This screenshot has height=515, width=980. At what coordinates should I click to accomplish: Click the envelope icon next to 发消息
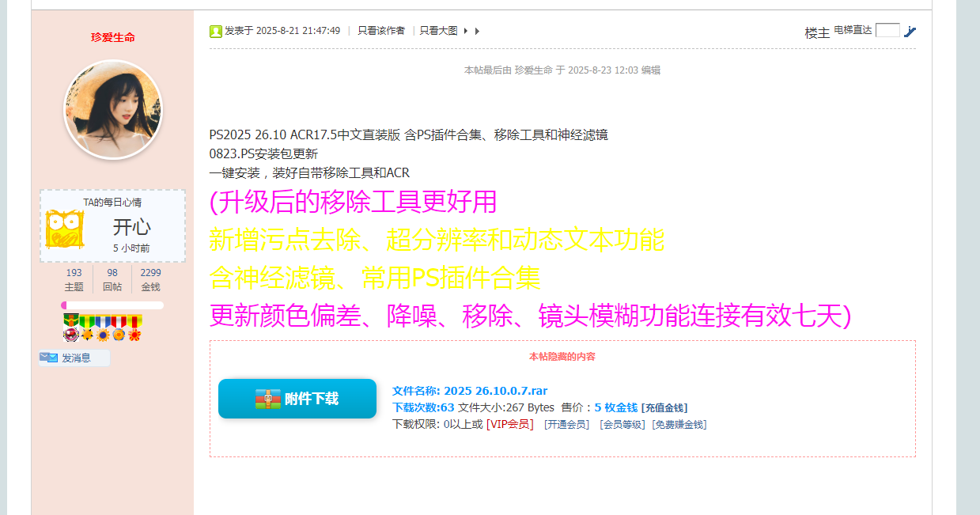point(48,358)
